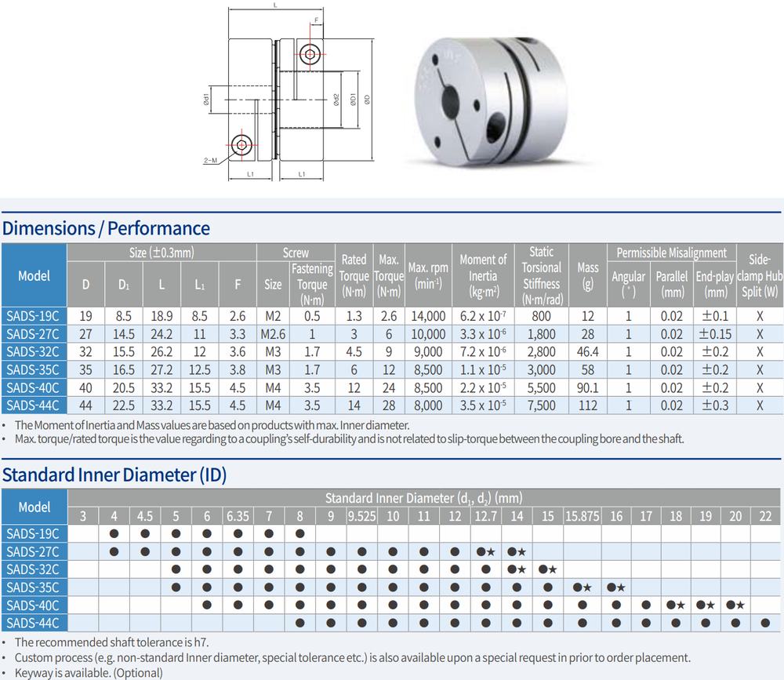Image resolution: width=784 pixels, height=680 pixels.
Task: Click SADS-27C in the Dimensions table
Action: [x=34, y=334]
